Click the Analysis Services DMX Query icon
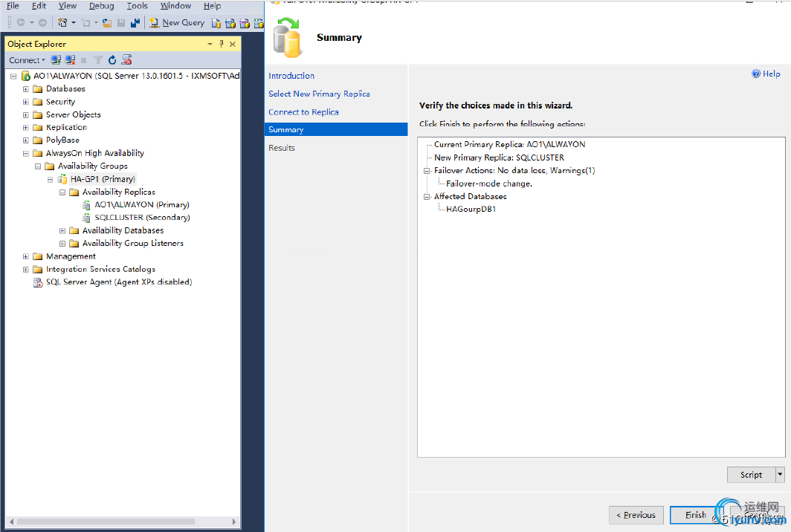The image size is (791, 532). click(245, 23)
